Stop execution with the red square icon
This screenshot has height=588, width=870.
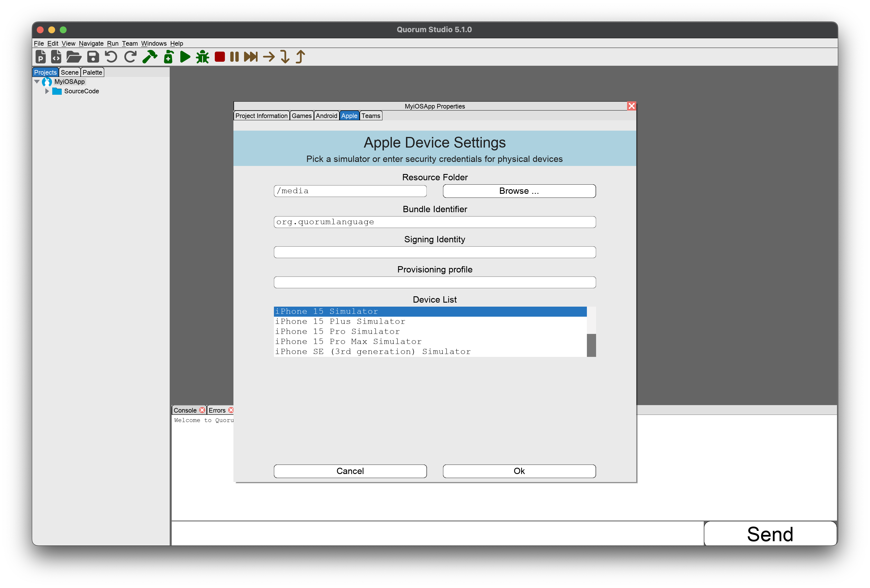pyautogui.click(x=220, y=57)
